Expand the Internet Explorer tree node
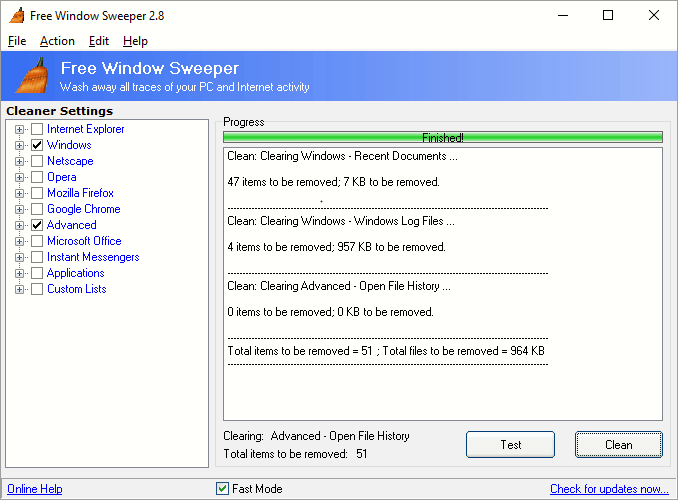The width and height of the screenshot is (678, 500). point(19,129)
